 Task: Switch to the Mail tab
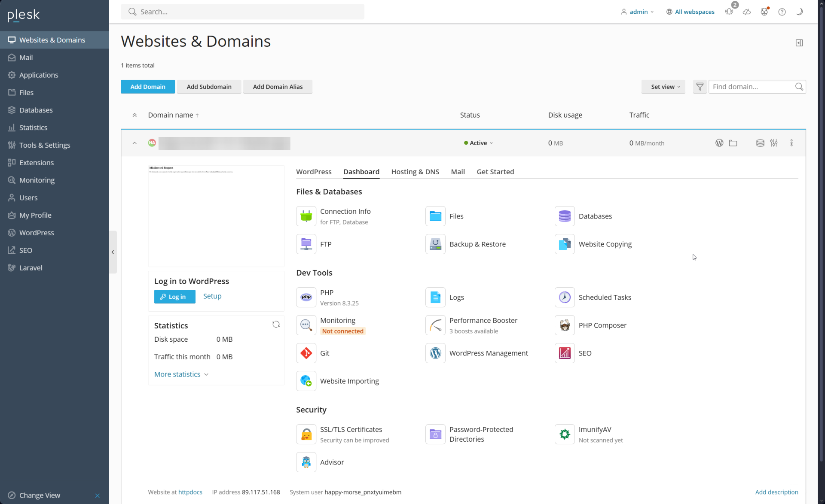pos(458,172)
